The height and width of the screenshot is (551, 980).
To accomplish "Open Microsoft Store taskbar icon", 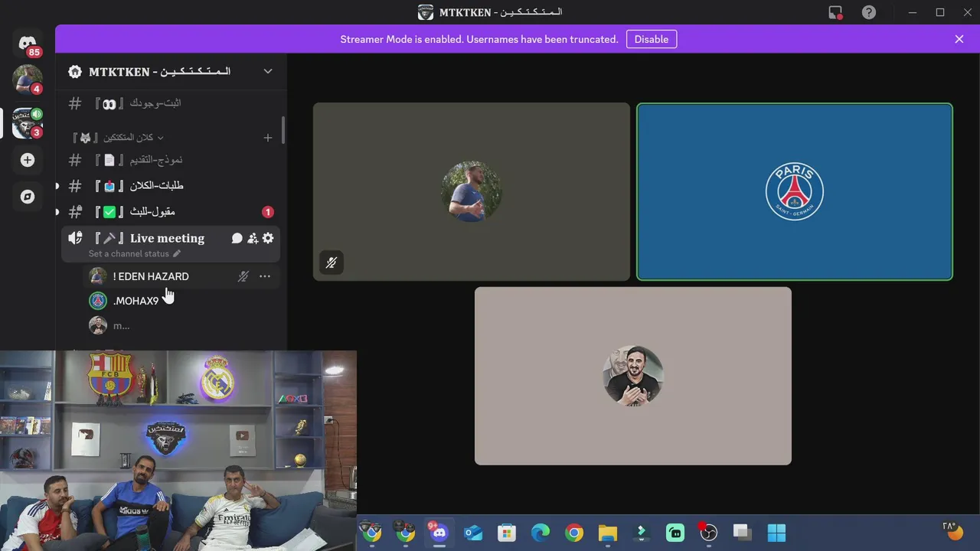I will 507,533.
